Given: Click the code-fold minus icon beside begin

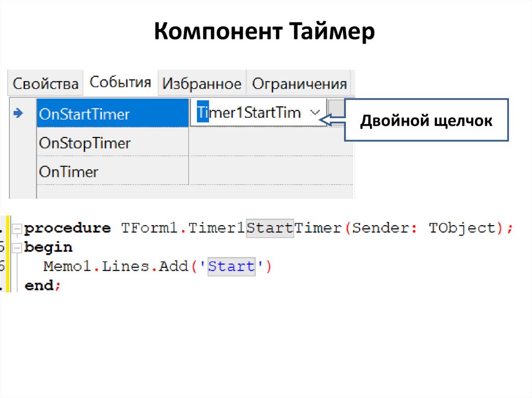Looking at the screenshot, I should pyautogui.click(x=17, y=246).
